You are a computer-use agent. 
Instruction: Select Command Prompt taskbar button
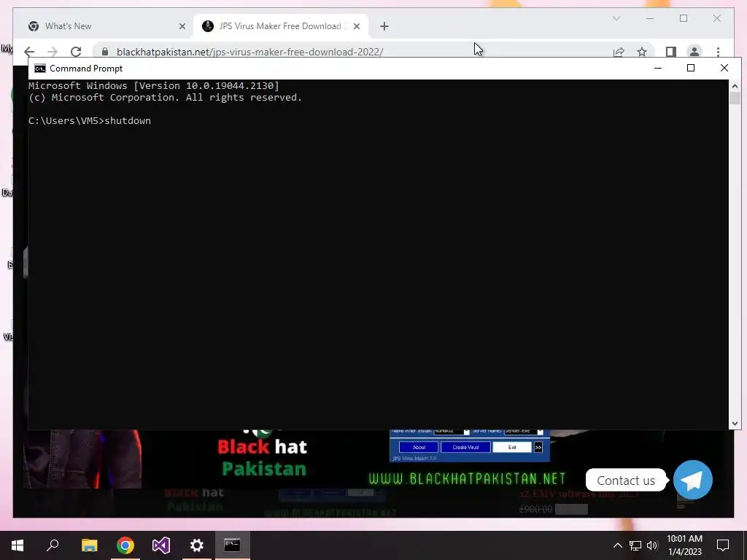[x=233, y=545]
